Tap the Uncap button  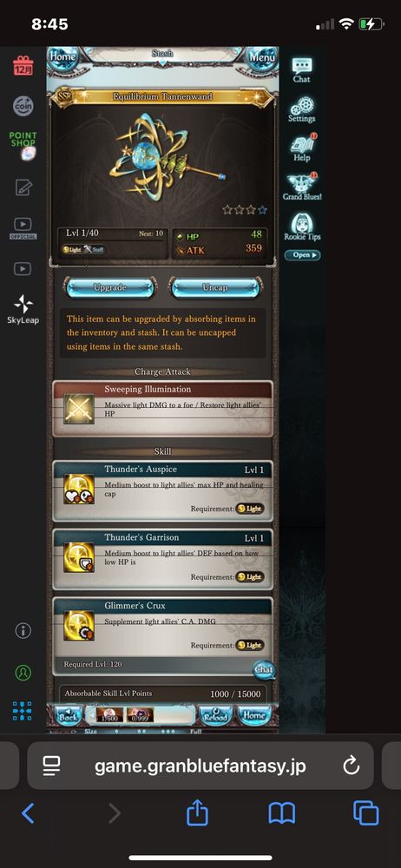tap(214, 288)
